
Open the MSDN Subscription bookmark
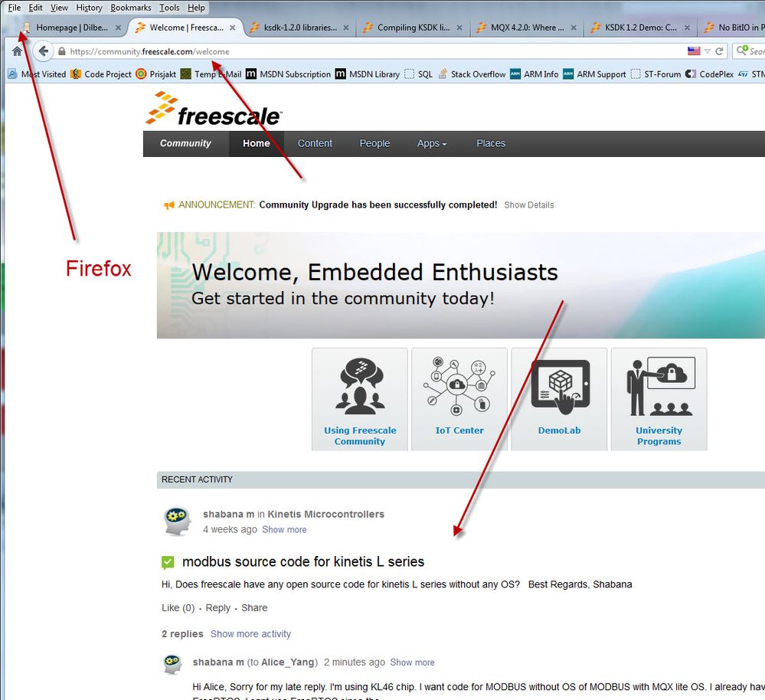coord(289,74)
